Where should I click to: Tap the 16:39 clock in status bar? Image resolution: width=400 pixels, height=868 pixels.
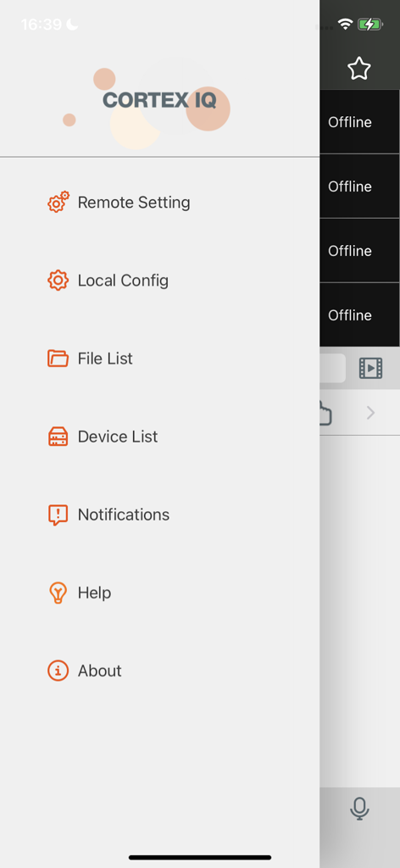point(42,25)
